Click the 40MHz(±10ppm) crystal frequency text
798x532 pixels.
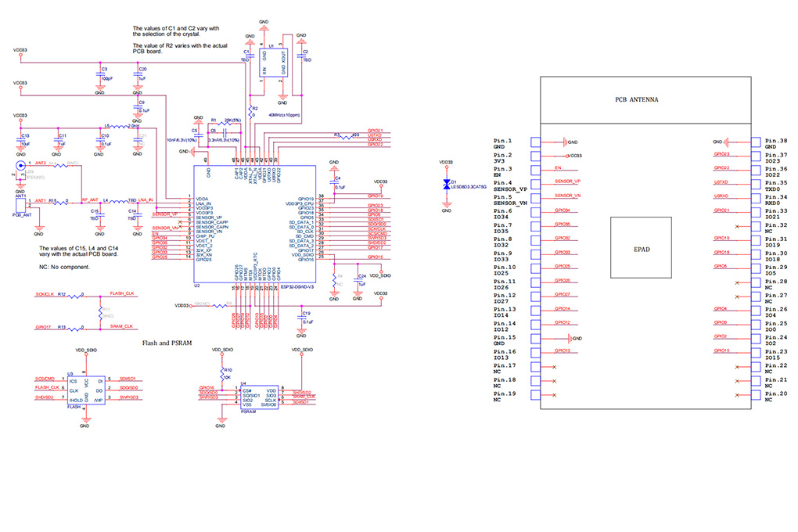pyautogui.click(x=284, y=115)
